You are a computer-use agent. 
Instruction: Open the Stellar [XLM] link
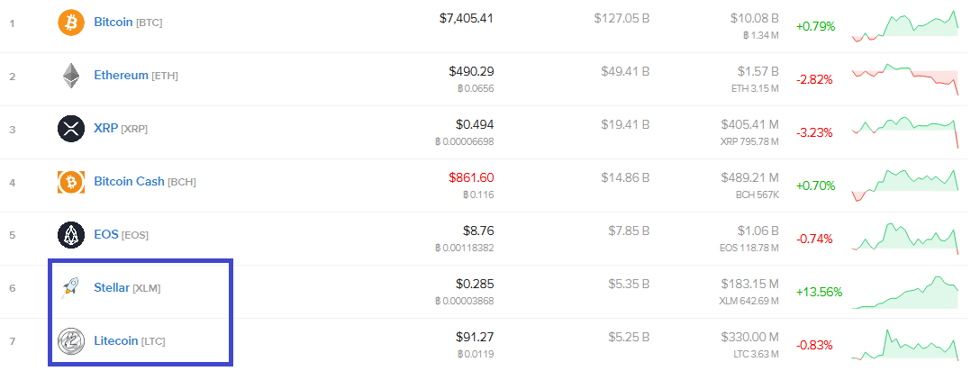(x=127, y=288)
